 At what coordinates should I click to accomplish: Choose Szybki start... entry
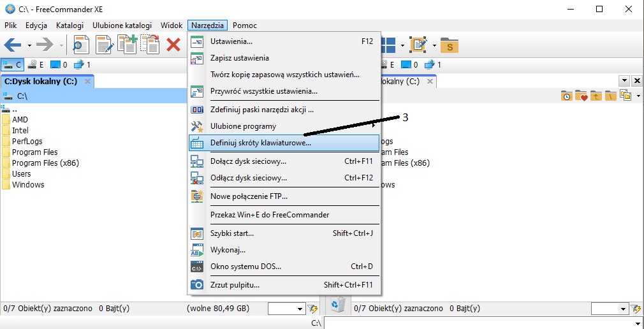click(x=284, y=233)
